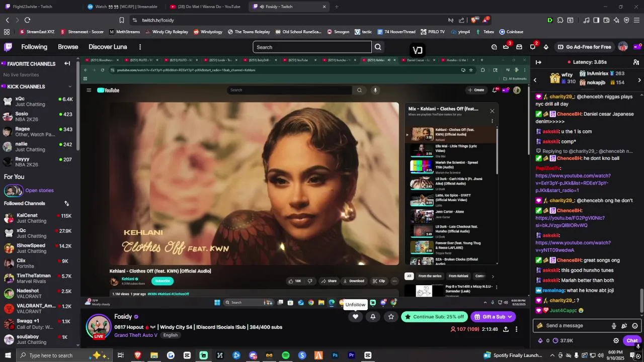
Task: Open Valorant_Am... followed channel
Action: (38, 309)
